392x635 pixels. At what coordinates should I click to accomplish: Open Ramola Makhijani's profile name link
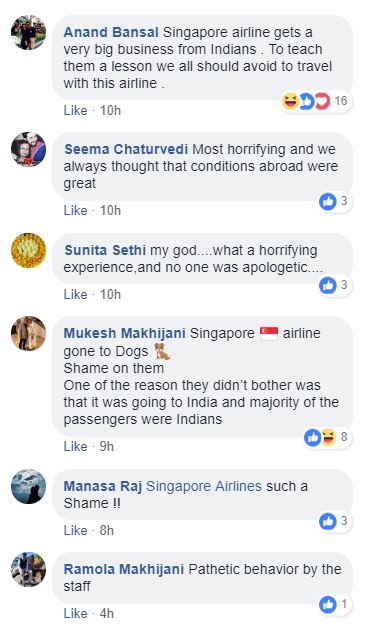pyautogui.click(x=124, y=569)
